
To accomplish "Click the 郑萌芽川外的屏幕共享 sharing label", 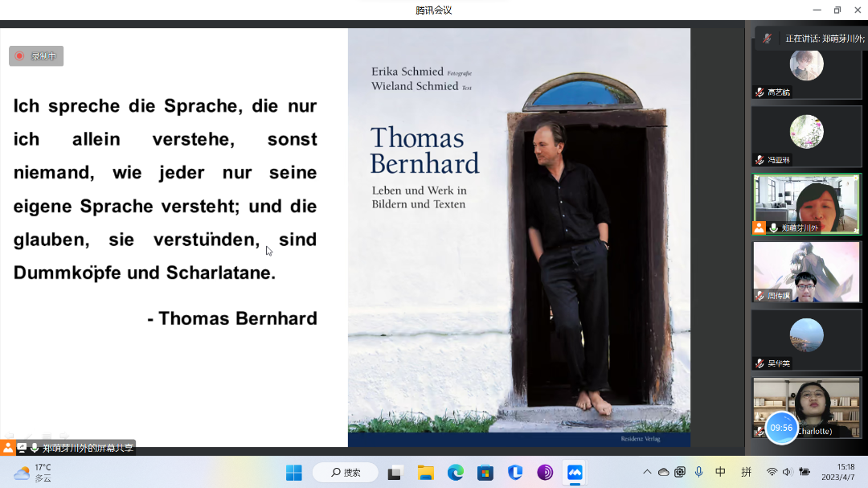I will (x=88, y=448).
